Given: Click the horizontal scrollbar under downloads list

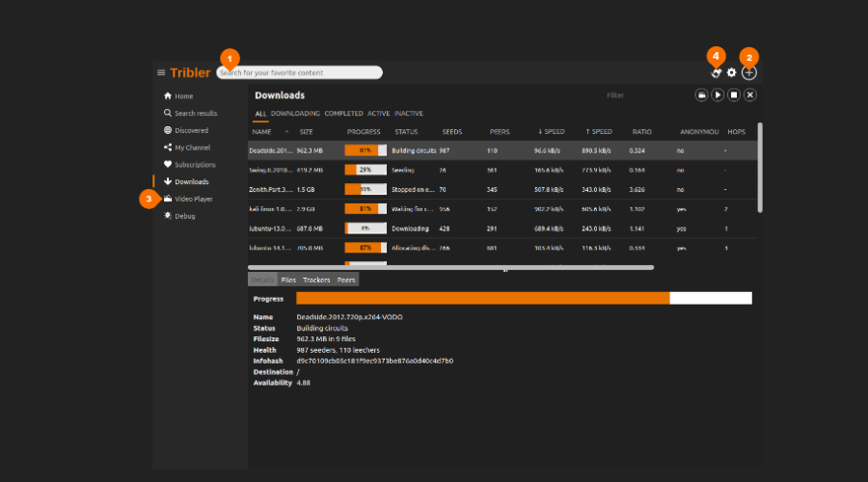Looking at the screenshot, I should (x=450, y=267).
